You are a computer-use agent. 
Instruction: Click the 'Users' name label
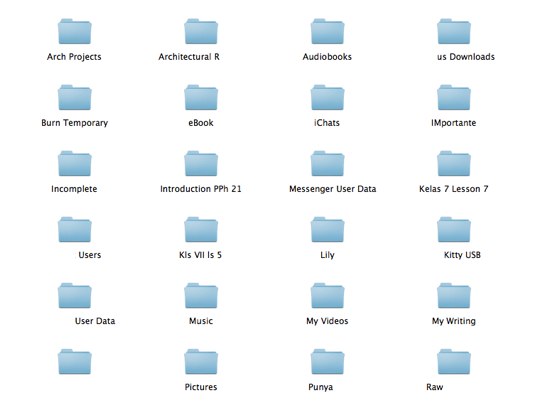click(x=90, y=255)
